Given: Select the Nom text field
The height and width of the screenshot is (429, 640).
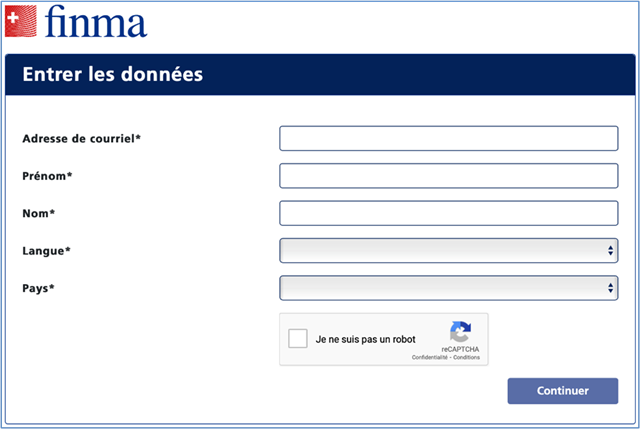Looking at the screenshot, I should pyautogui.click(x=448, y=213).
